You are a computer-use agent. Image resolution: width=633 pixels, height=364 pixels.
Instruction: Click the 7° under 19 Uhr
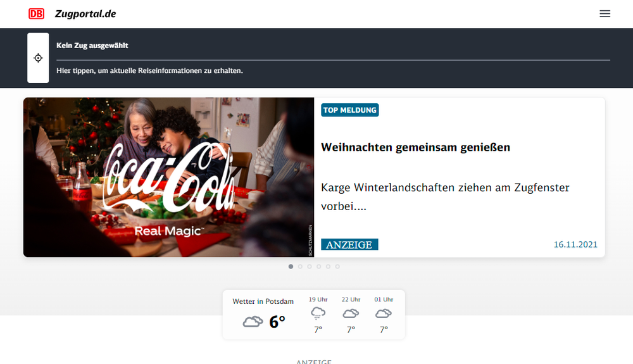[318, 330]
